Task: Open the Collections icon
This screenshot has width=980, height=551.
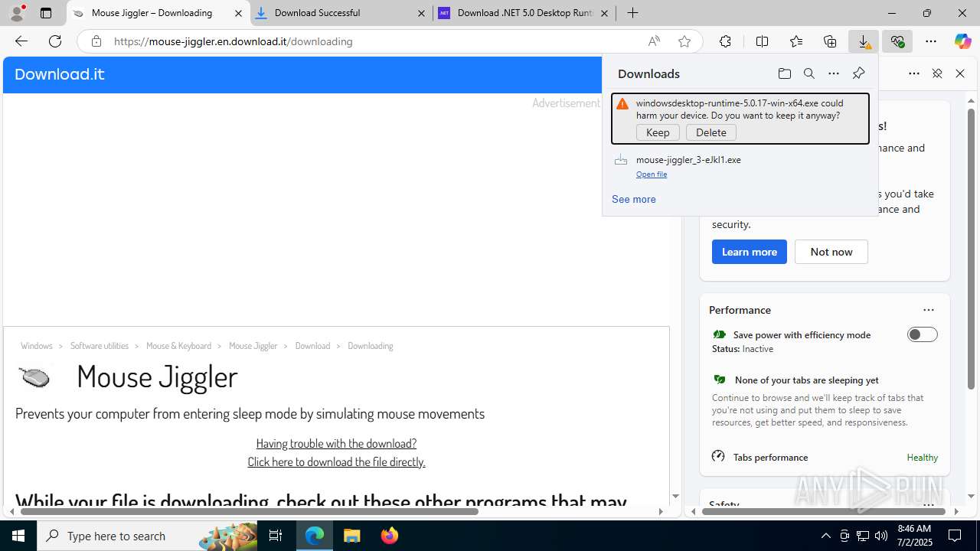Action: (x=830, y=41)
